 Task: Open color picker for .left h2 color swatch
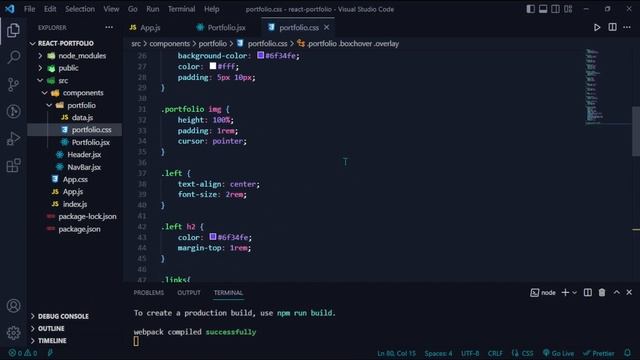213,236
